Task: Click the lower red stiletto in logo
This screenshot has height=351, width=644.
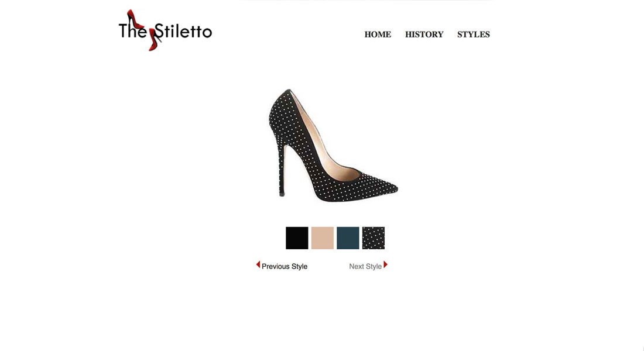Action: 154,39
